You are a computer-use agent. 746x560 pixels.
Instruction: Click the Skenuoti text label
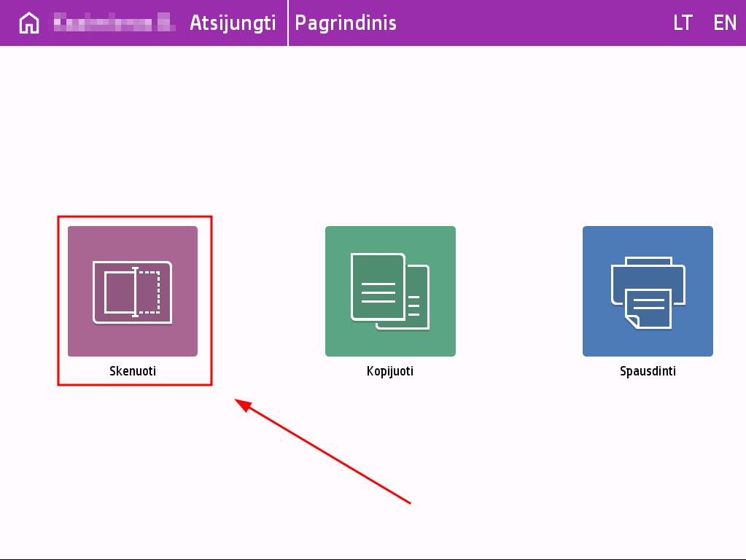133,371
